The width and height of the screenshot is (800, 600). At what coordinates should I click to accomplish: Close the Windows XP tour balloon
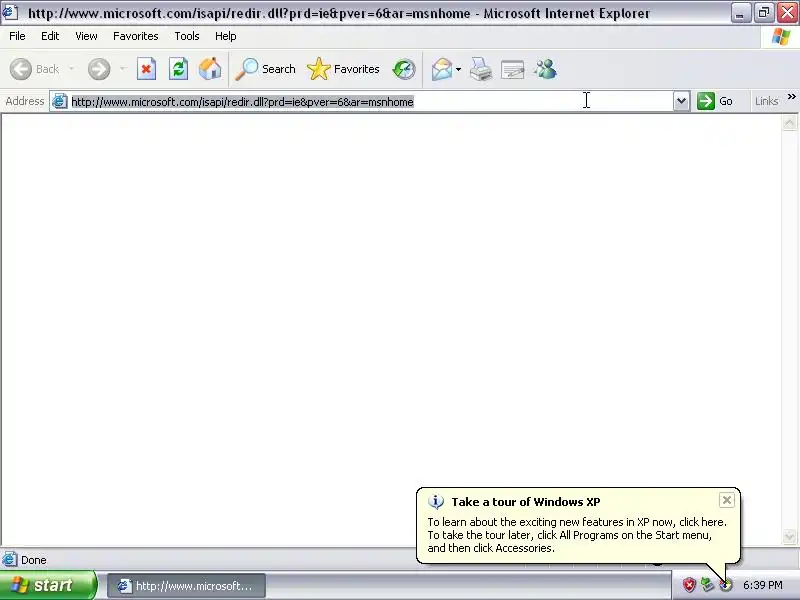tap(727, 500)
